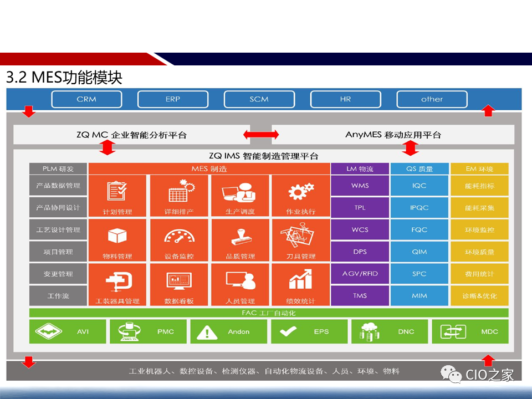
Task: Expand the LM 物流 section
Action: click(x=360, y=168)
